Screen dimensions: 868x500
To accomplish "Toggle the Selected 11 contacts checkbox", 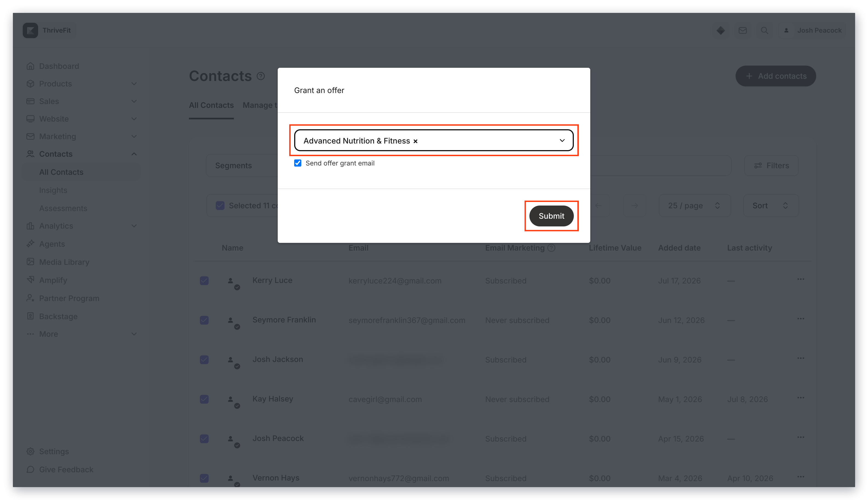I will coord(220,205).
